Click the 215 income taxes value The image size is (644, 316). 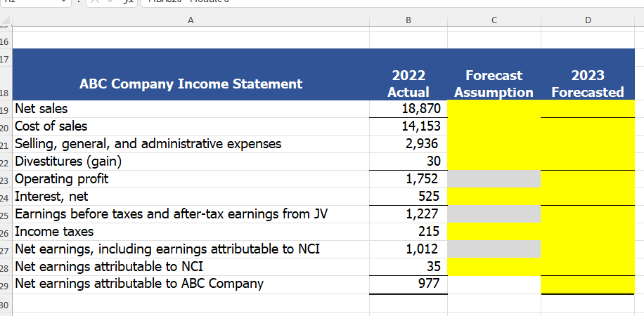408,232
